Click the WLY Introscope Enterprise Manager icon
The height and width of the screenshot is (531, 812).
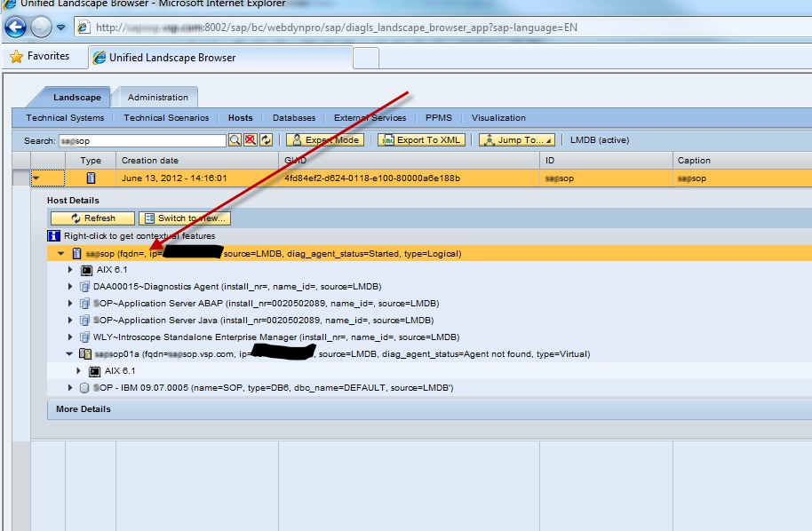(x=84, y=337)
